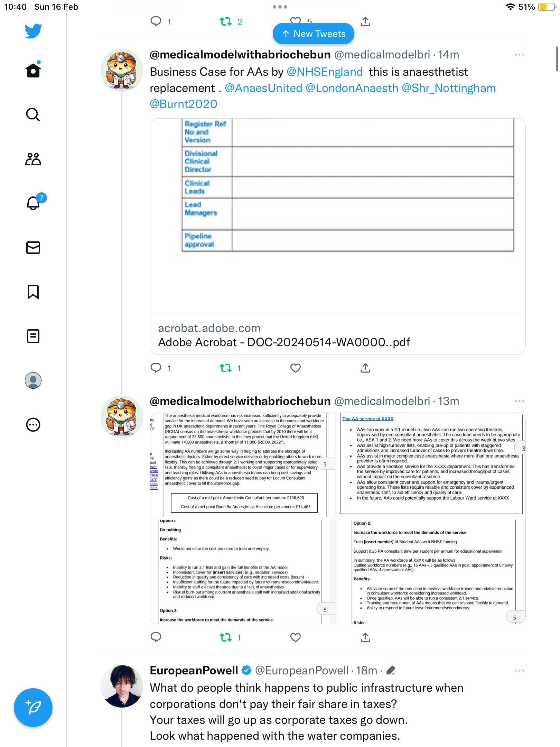Open the top-left document page image
This screenshot has height=747, width=560.
243,465
